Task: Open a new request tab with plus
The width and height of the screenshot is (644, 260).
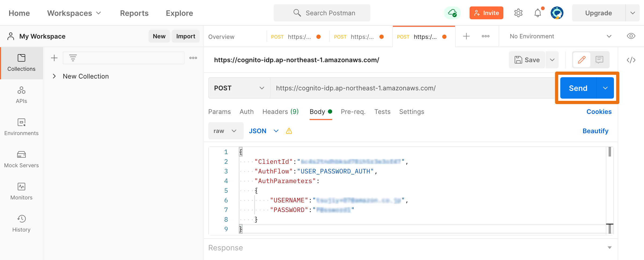Action: [x=466, y=36]
